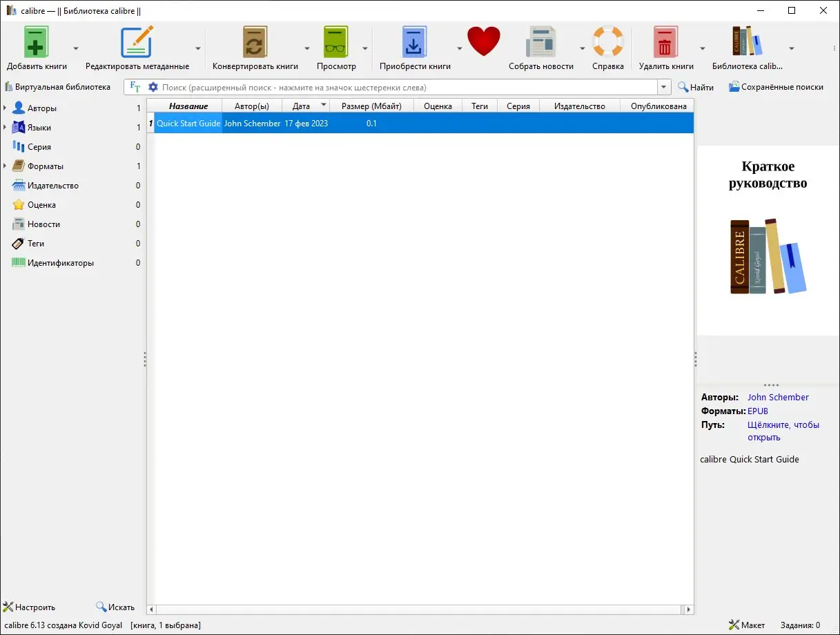Viewport: 840px width, 635px height.
Task: Sort by Серия column header
Action: (x=518, y=106)
